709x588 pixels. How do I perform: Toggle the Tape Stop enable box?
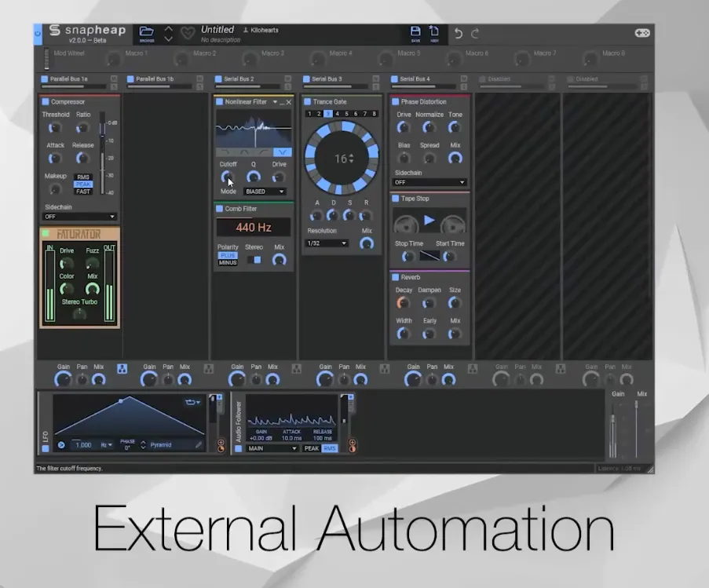pyautogui.click(x=395, y=199)
